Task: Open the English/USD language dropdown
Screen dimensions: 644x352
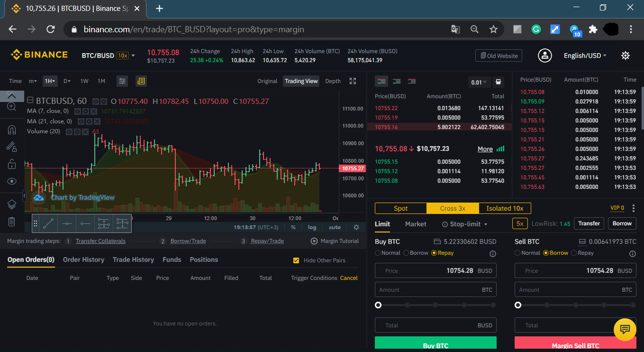Action: click(585, 56)
